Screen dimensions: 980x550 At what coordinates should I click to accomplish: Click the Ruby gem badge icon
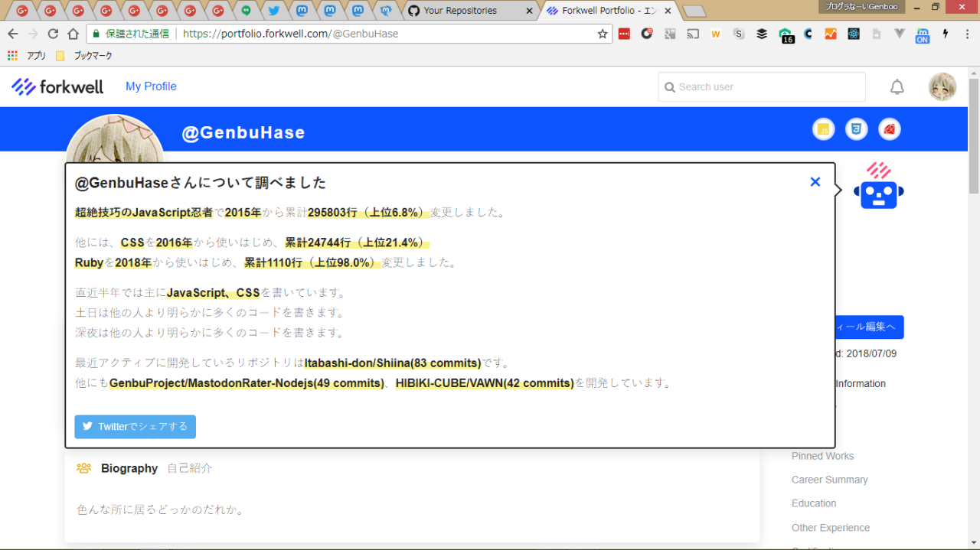pos(889,129)
